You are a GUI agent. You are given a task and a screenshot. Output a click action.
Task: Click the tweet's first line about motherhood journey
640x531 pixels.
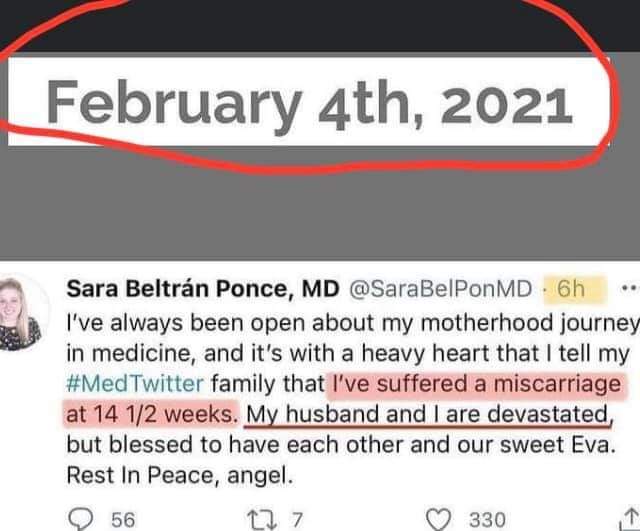(x=350, y=324)
